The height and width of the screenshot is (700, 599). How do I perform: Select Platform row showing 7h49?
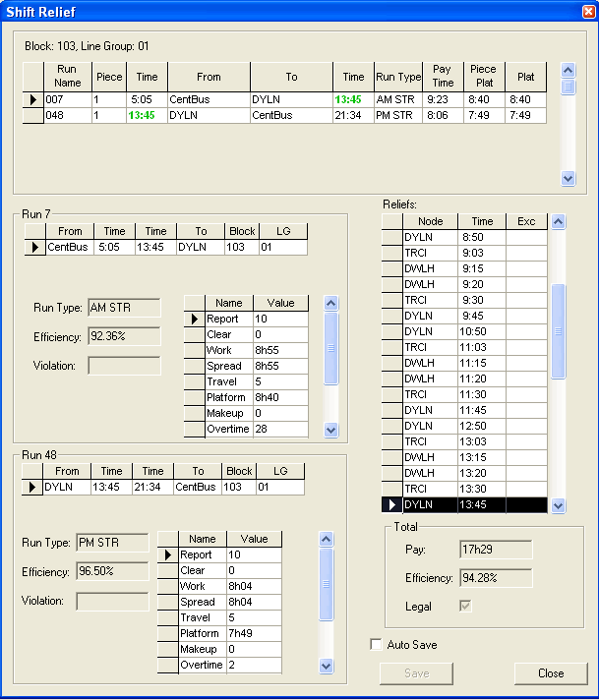(219, 633)
